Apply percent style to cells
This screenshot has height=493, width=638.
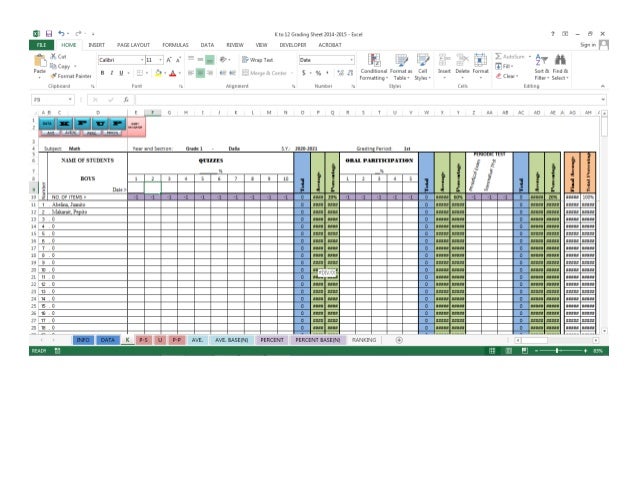coord(318,73)
